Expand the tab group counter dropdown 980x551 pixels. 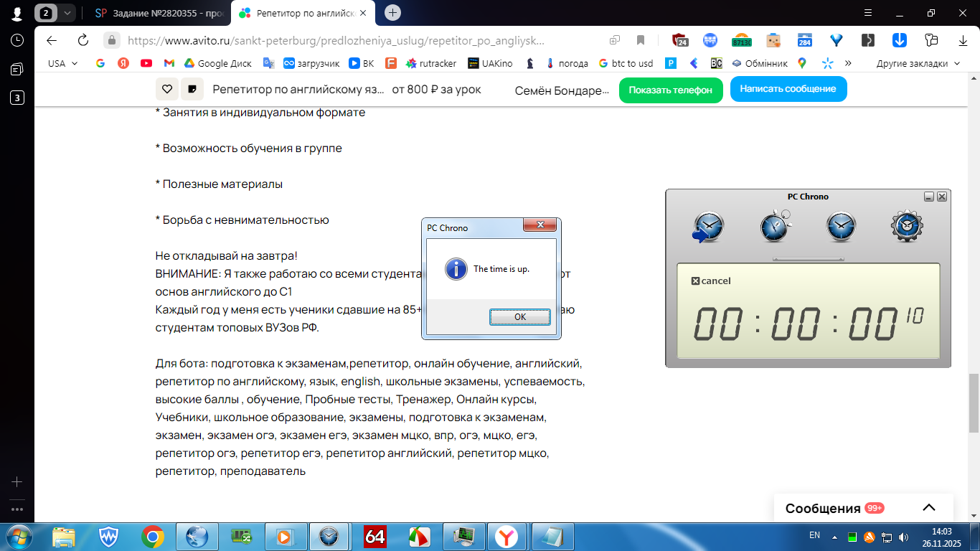67,13
